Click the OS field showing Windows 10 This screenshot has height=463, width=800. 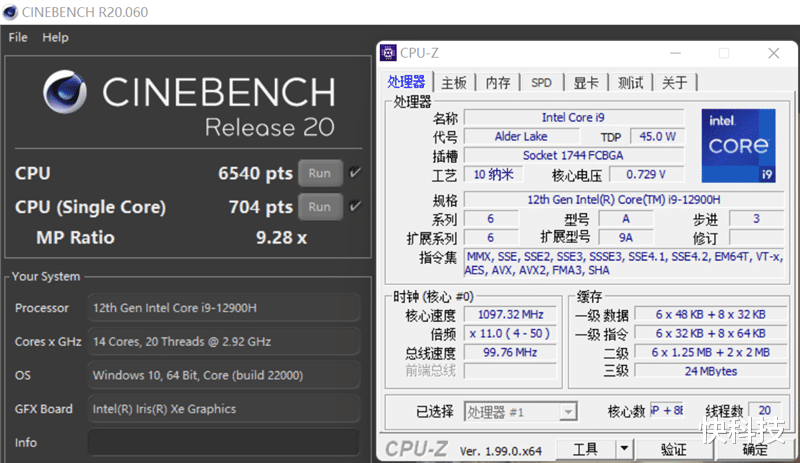tap(224, 375)
